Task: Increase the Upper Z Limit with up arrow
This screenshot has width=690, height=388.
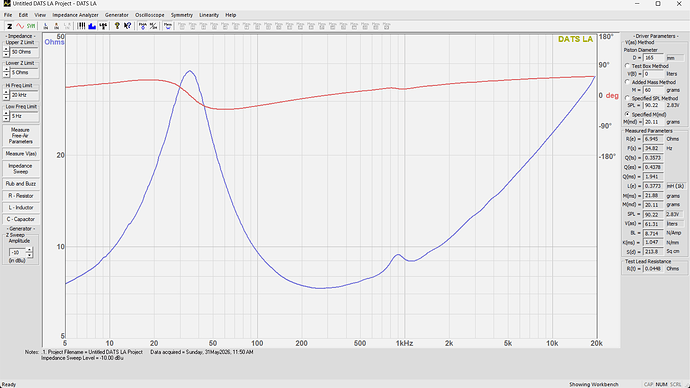Action: (6, 50)
